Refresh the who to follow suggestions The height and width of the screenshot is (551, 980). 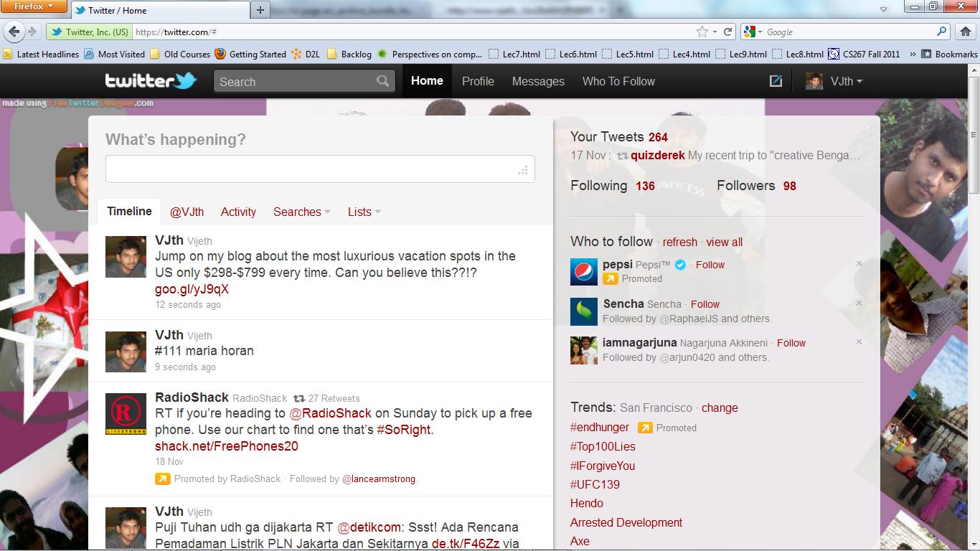680,242
